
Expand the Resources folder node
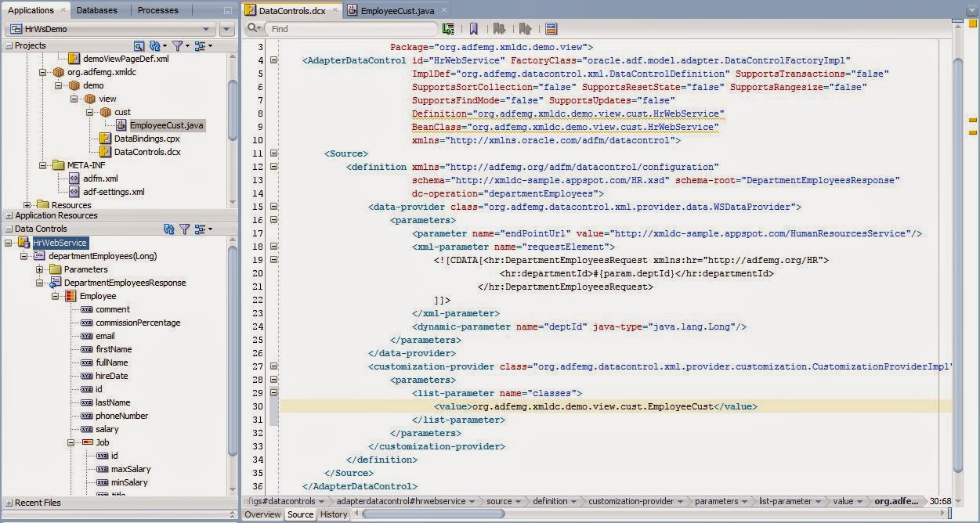[x=27, y=205]
